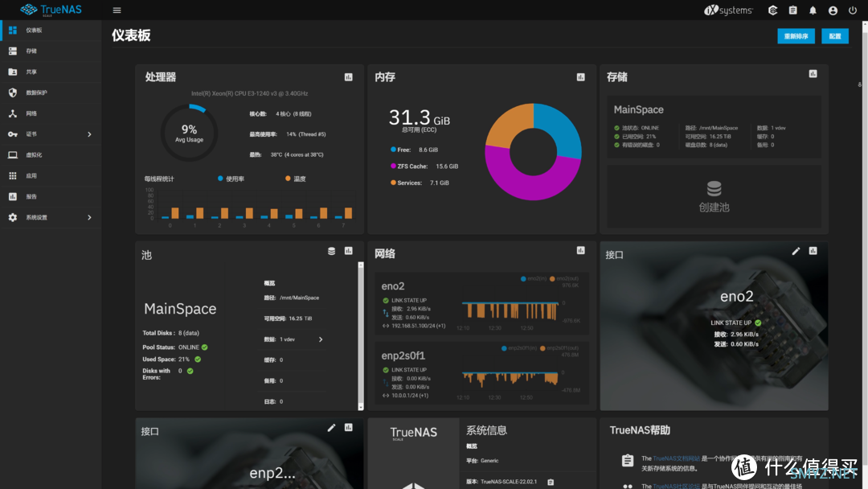Open the 处理器 card's report chart icon
Image resolution: width=868 pixels, height=489 pixels.
(348, 77)
